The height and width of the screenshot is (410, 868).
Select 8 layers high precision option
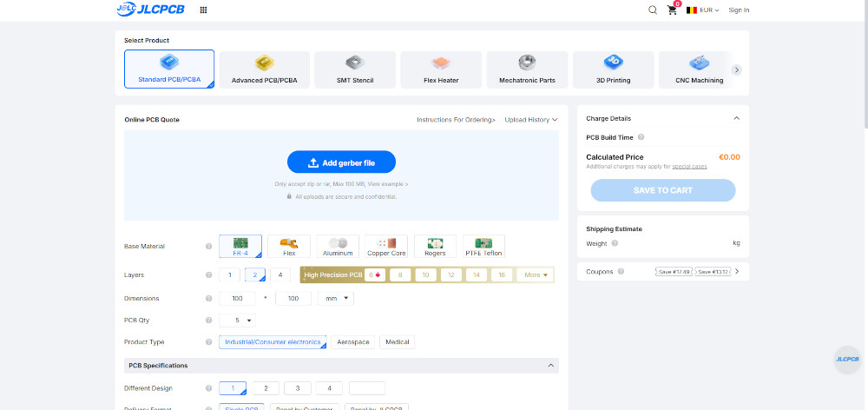tap(400, 274)
